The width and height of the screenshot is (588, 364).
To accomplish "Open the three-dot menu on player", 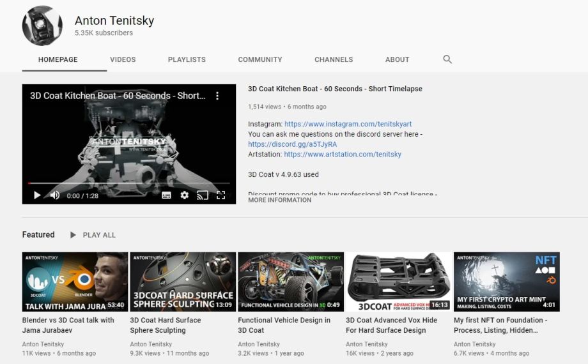I will [x=217, y=96].
